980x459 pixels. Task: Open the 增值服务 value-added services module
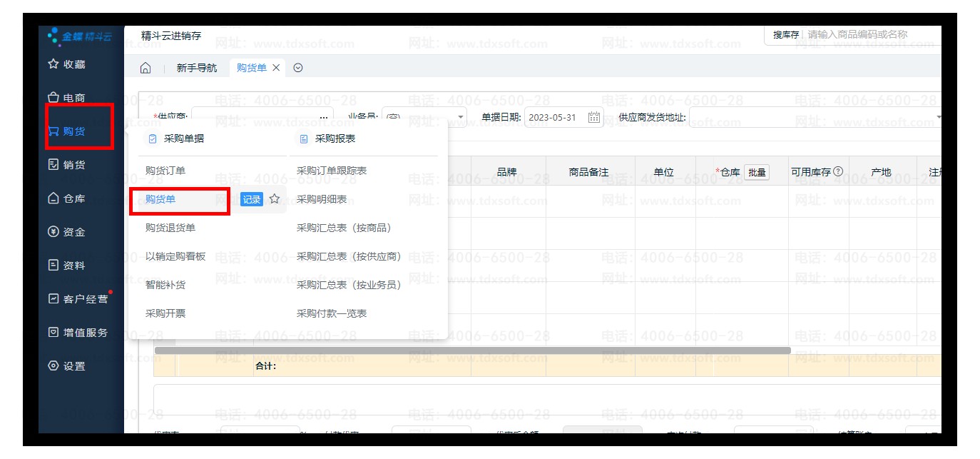[78, 333]
